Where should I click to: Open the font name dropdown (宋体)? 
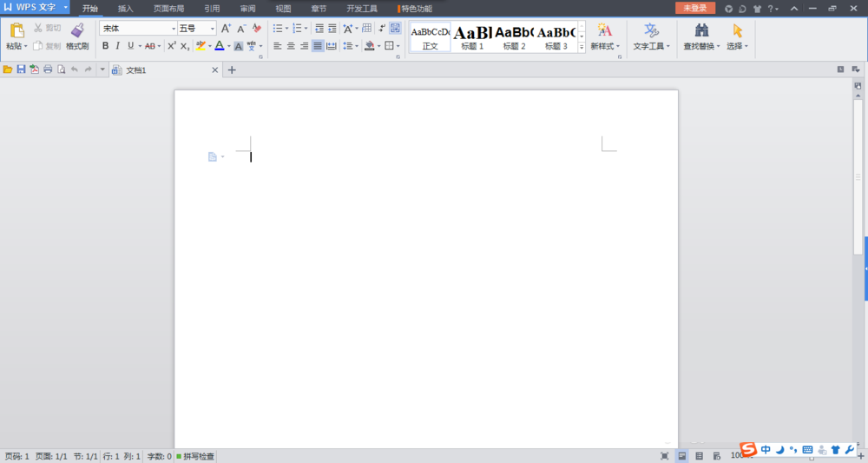coord(174,29)
